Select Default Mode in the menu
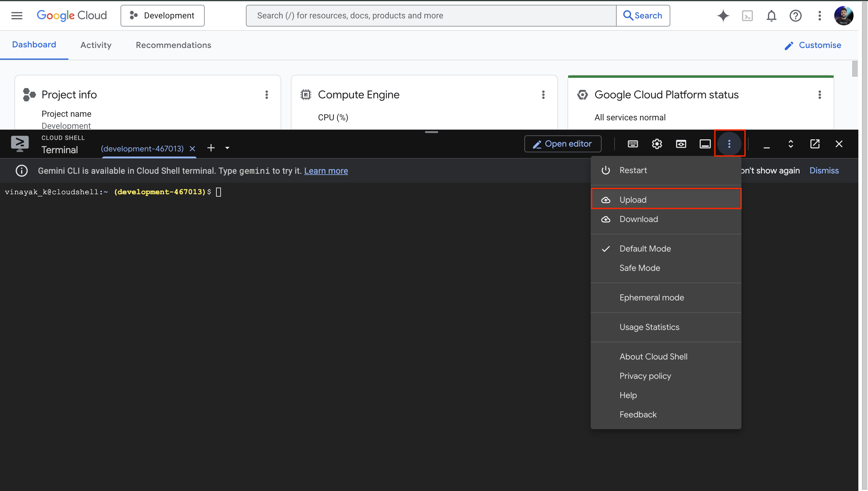 pos(666,249)
